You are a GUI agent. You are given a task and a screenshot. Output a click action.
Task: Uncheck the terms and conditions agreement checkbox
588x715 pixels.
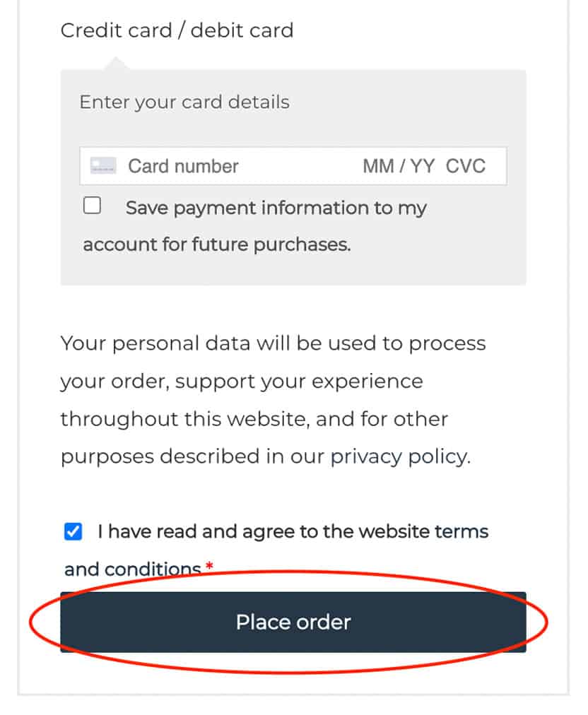(x=73, y=531)
